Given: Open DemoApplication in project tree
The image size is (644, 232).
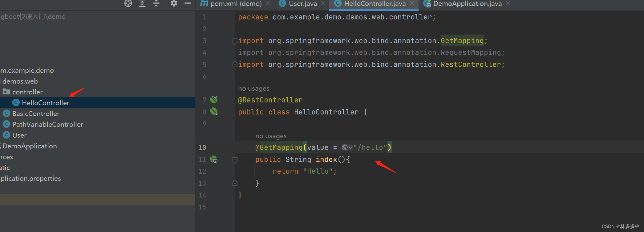Looking at the screenshot, I should coord(30,146).
